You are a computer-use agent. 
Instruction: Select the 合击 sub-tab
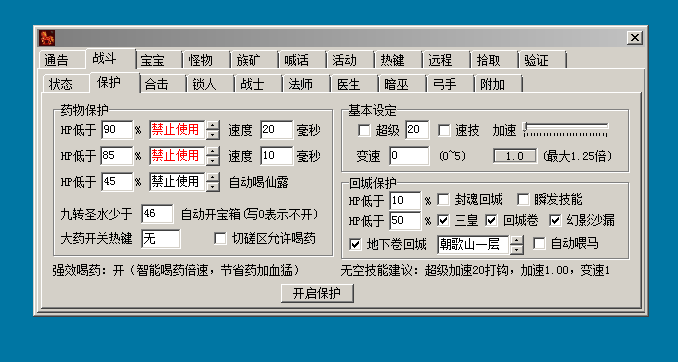click(162, 84)
